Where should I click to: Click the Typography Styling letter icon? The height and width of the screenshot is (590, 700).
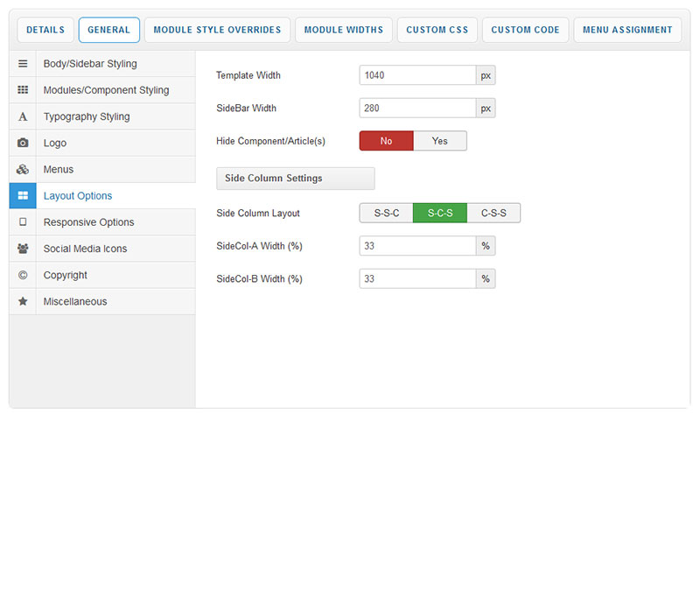(23, 116)
